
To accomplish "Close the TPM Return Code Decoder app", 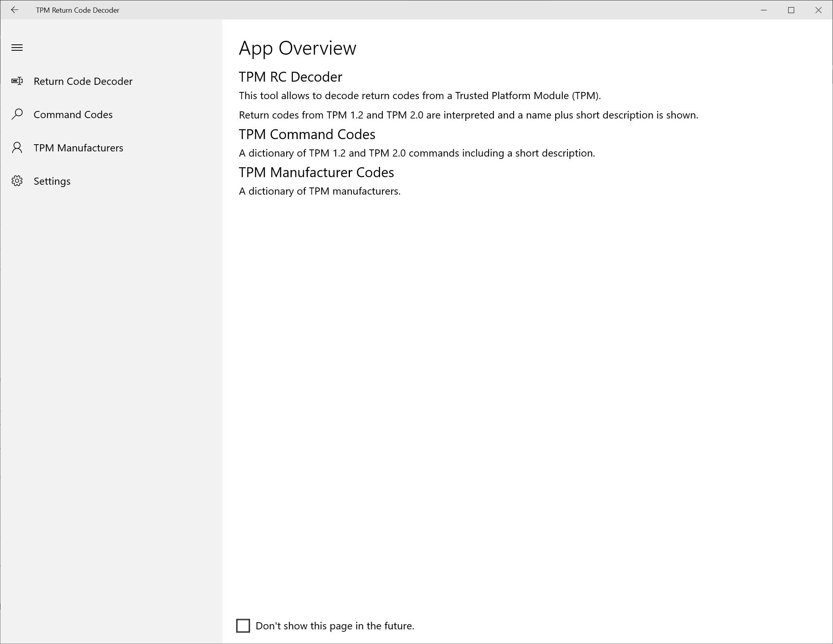I will coord(818,10).
